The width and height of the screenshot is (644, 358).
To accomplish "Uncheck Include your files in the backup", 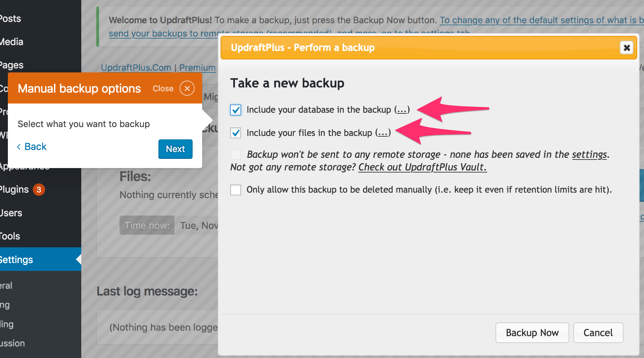I will (236, 133).
